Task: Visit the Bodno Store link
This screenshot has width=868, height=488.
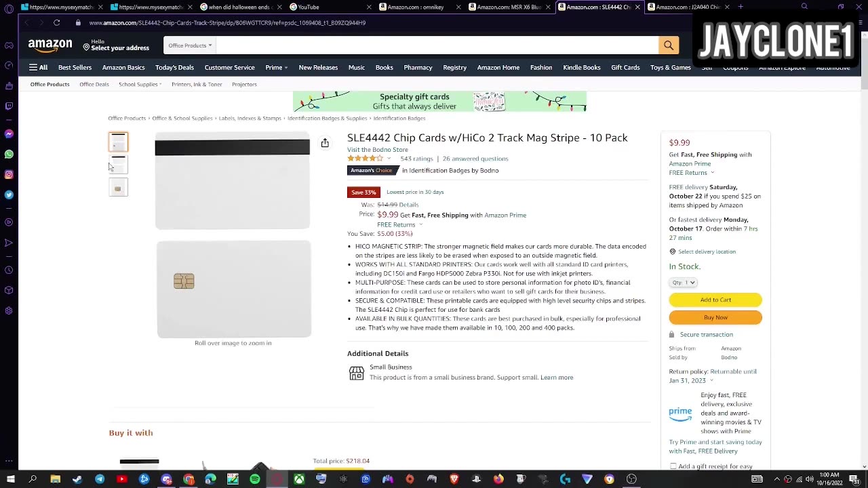Action: tap(378, 150)
